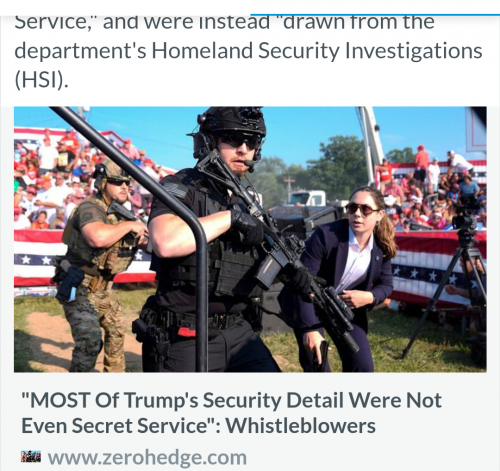The height and width of the screenshot is (471, 500).
Task: Open the rally security photo preview
Action: click(250, 239)
